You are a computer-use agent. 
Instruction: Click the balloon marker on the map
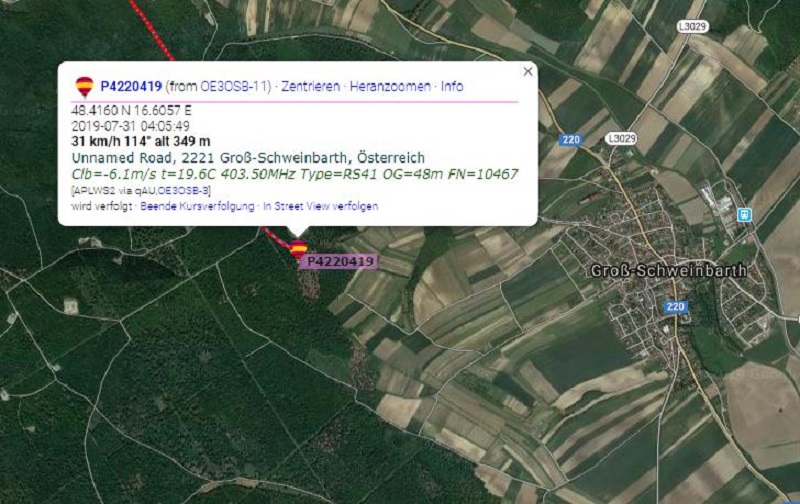coord(298,249)
